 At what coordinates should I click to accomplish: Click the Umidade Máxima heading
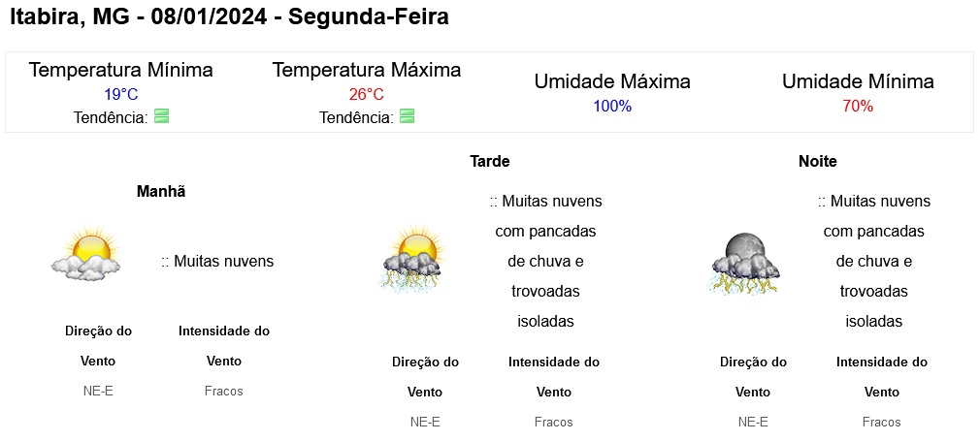[612, 81]
